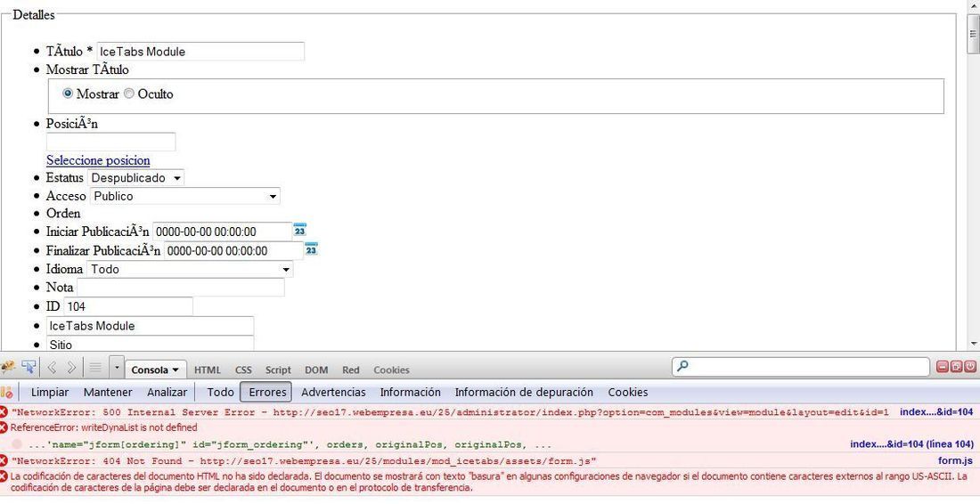Click the charset encoding error icon
This screenshot has width=980, height=504.
[4, 476]
